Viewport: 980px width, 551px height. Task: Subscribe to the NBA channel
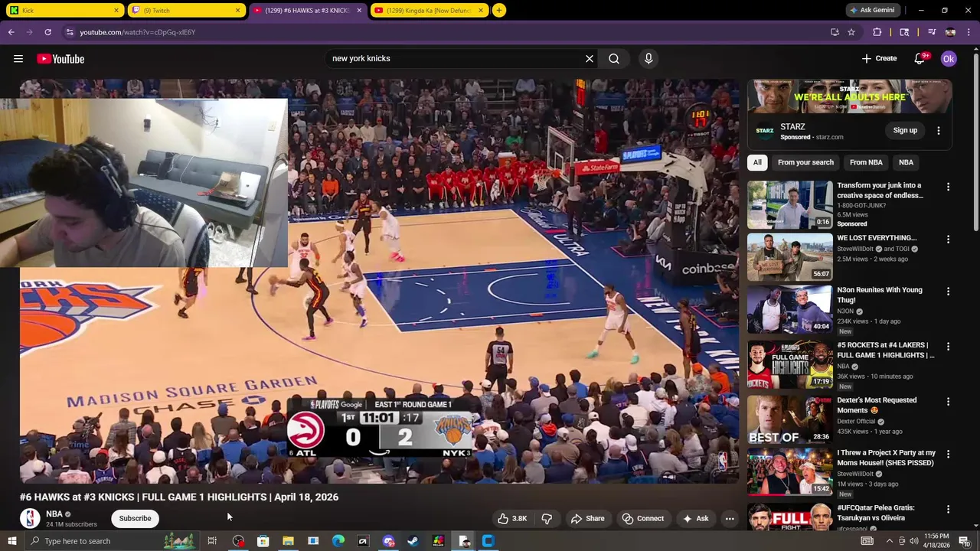coord(135,519)
